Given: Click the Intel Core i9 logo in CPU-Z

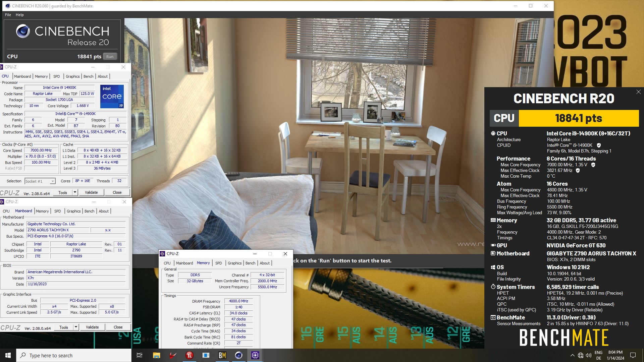Looking at the screenshot, I should click(112, 97).
